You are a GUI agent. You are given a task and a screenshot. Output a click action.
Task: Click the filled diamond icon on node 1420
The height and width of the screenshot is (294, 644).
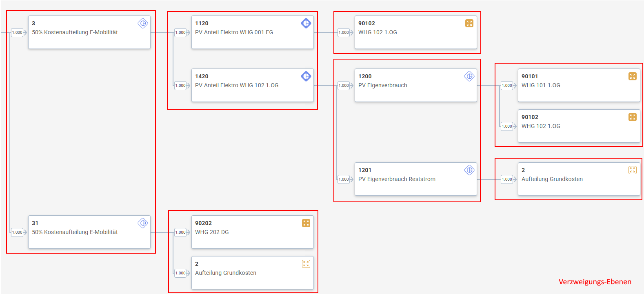click(306, 76)
